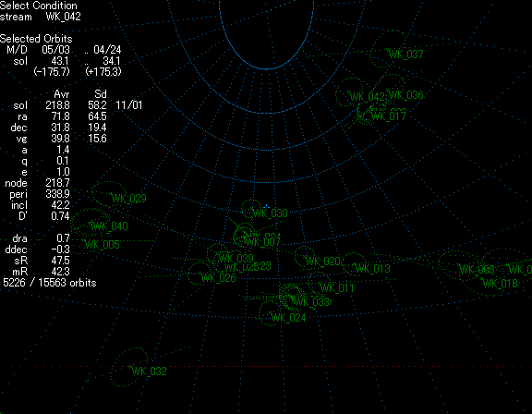The height and width of the screenshot is (414, 532).
Task: Click the WK_033 radiant cluster label
Action: click(x=311, y=301)
